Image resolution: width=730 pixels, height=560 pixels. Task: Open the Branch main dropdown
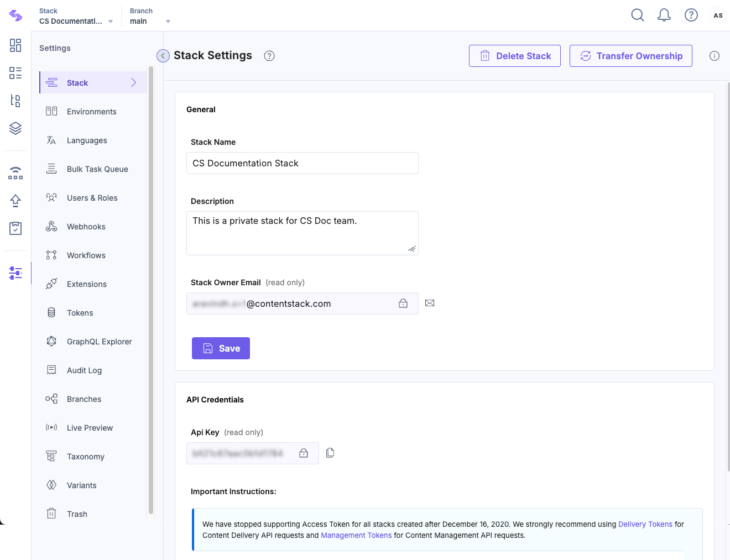(x=150, y=16)
